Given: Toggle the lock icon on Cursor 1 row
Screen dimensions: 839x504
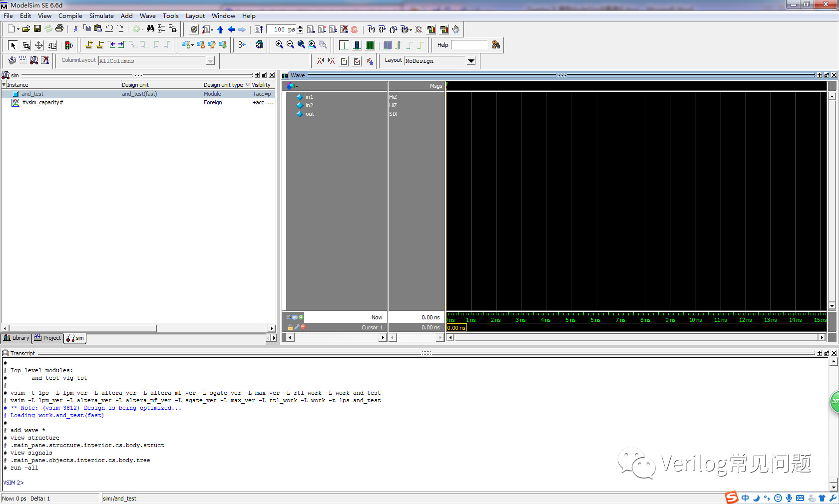Looking at the screenshot, I should click(x=290, y=327).
